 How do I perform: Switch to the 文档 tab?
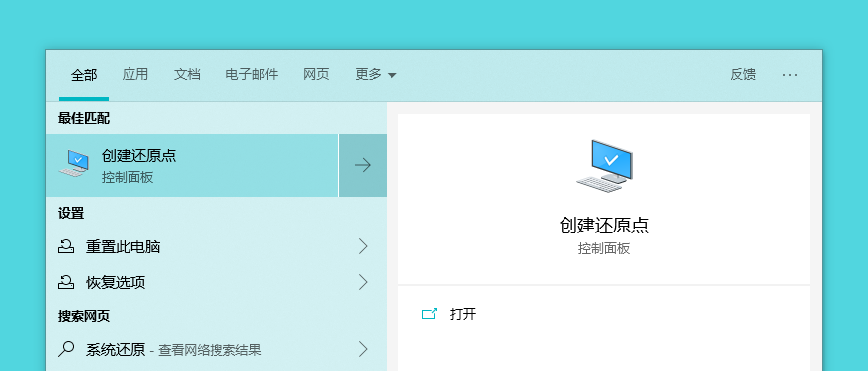(x=187, y=74)
